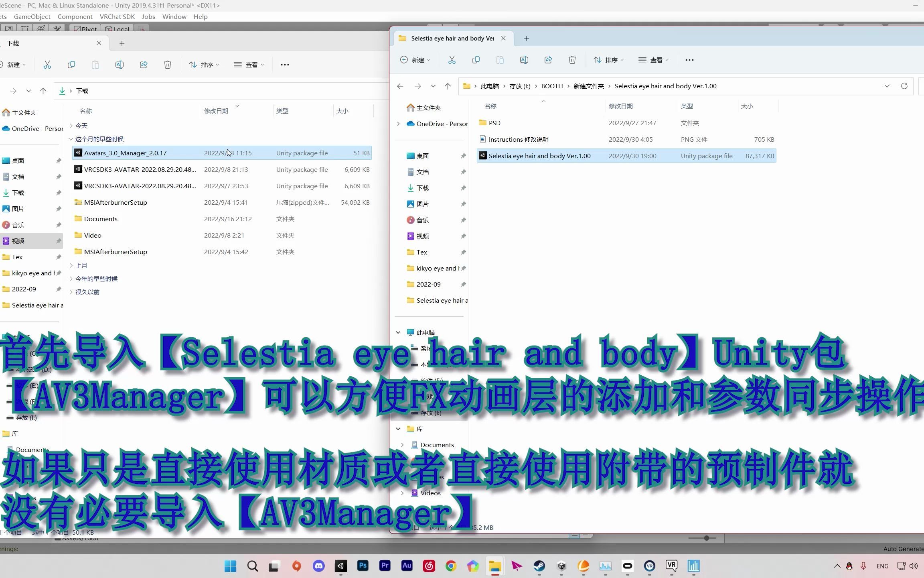Click the Copy icon in left Explorer toolbar
924x578 pixels.
click(x=71, y=65)
